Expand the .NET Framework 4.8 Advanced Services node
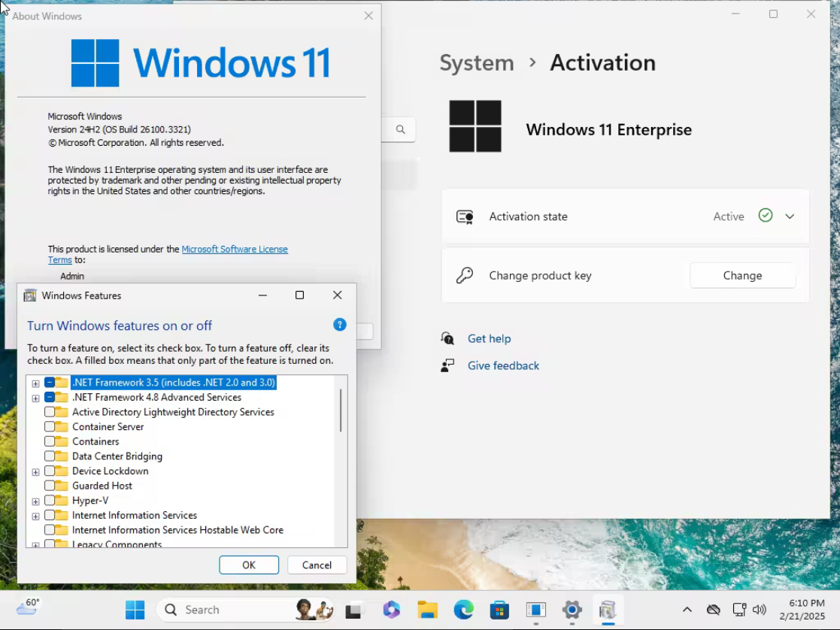Viewport: 840px width, 630px height. [x=35, y=398]
